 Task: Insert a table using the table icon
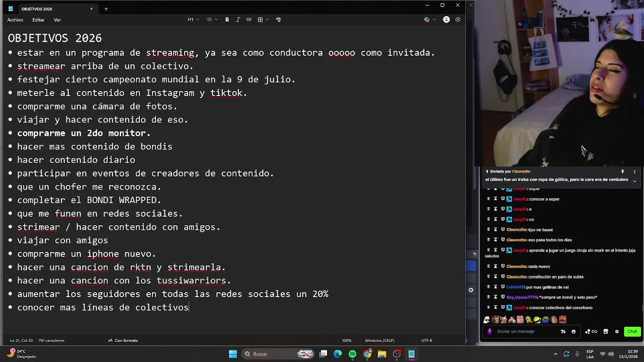(x=260, y=20)
